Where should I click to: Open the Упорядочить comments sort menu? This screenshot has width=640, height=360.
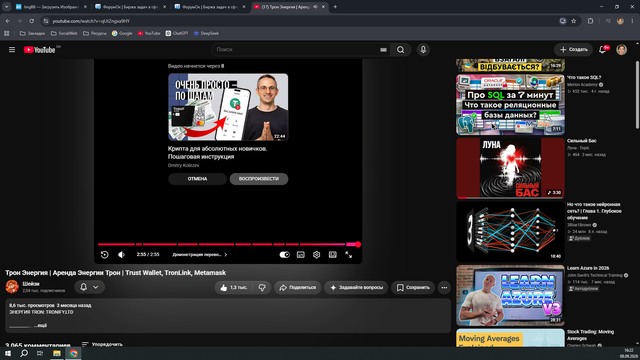pyautogui.click(x=102, y=344)
